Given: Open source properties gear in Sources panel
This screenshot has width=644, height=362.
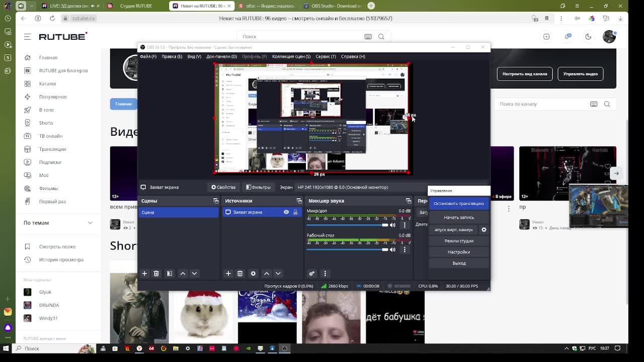Looking at the screenshot, I should (x=253, y=274).
